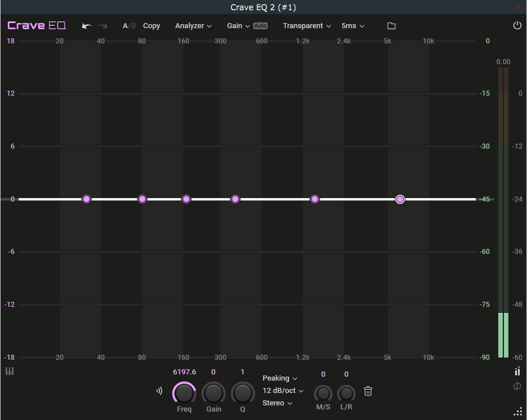Select the highlighted EQ band node near 6k

coord(400,199)
